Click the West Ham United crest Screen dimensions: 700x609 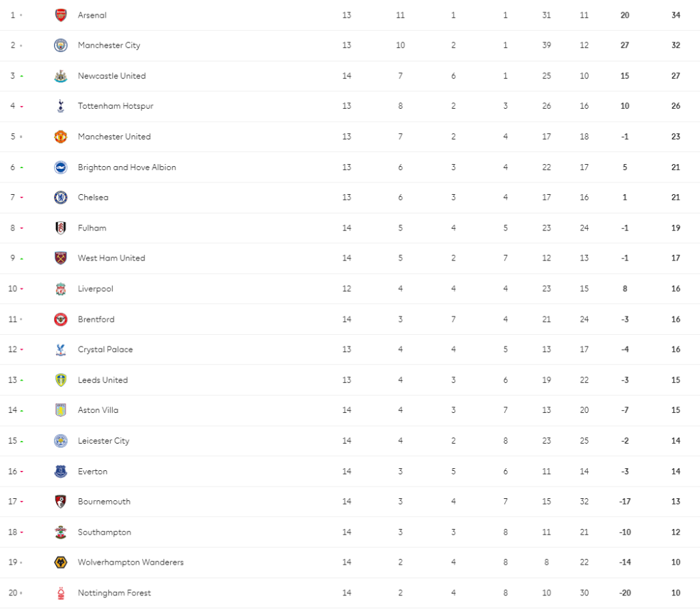(61, 258)
